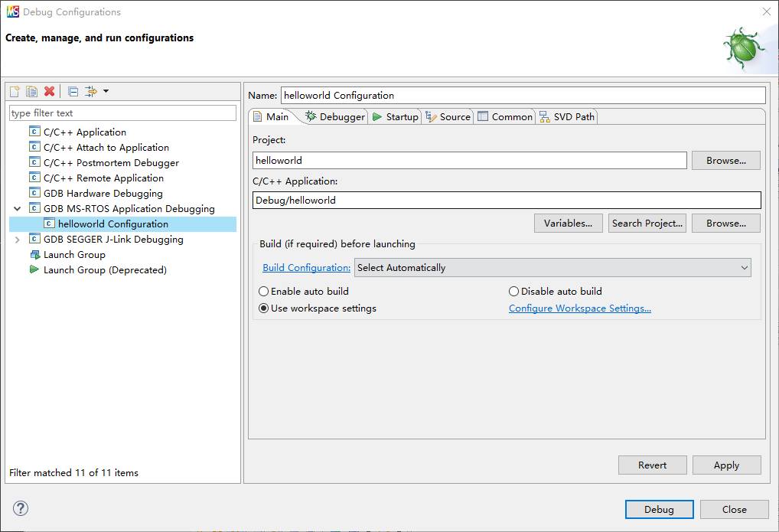The width and height of the screenshot is (779, 532).
Task: Open the Build Configuration dropdown
Action: 552,268
